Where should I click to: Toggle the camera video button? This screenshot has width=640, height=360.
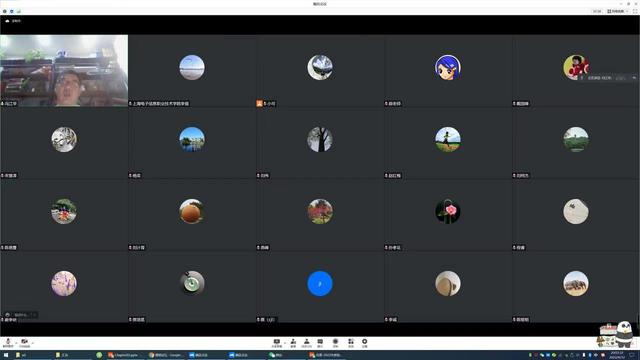[x=24, y=342]
